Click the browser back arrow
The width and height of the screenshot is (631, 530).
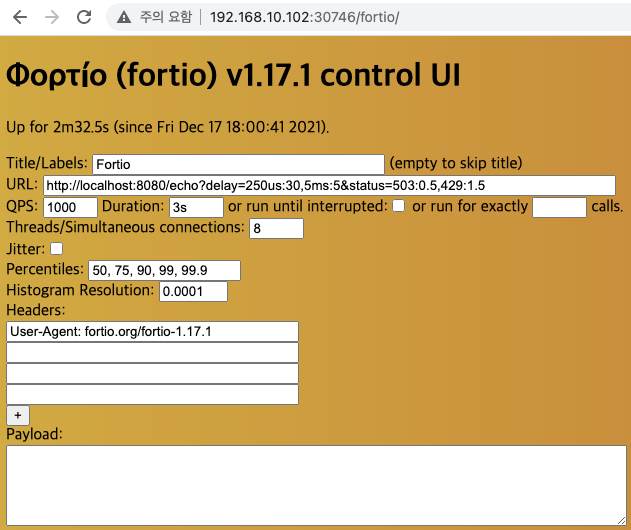click(x=20, y=17)
